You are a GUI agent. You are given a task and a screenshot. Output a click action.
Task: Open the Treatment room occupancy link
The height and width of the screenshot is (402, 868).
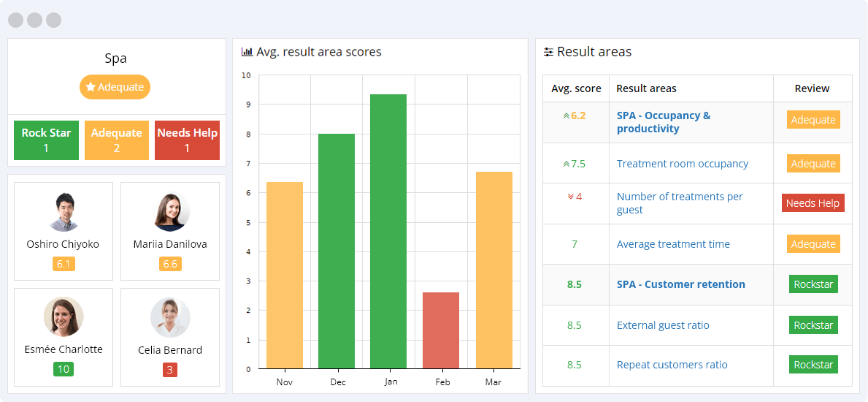point(682,164)
